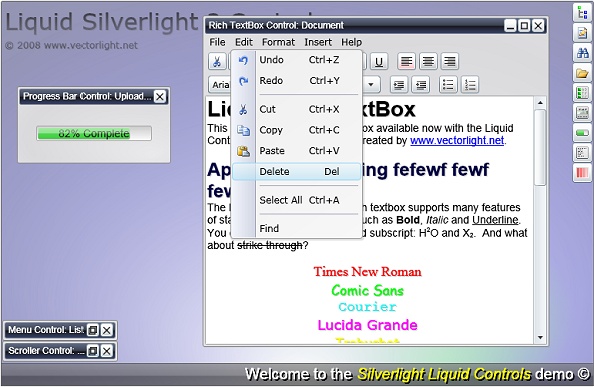Toggle Underline formatting in the toolbar
Viewport: 594px width, 387px height.
click(x=378, y=61)
